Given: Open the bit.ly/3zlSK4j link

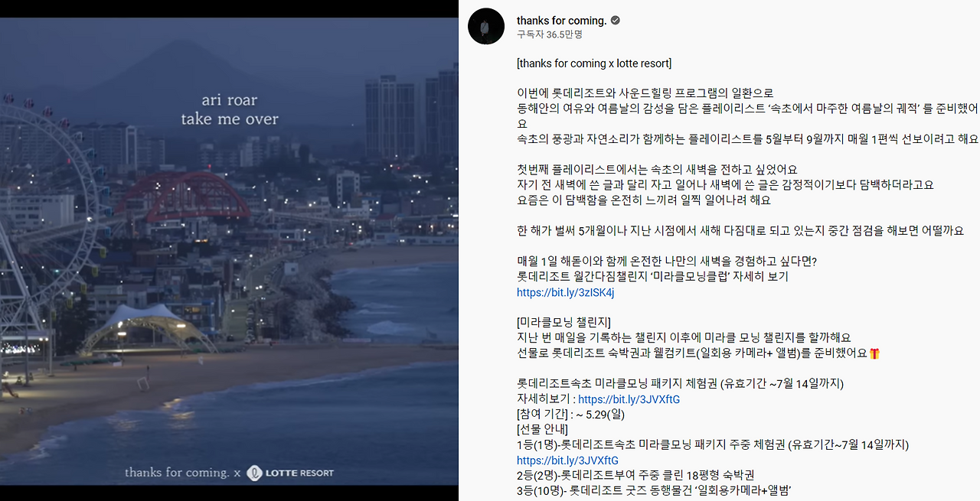Looking at the screenshot, I should [x=565, y=292].
